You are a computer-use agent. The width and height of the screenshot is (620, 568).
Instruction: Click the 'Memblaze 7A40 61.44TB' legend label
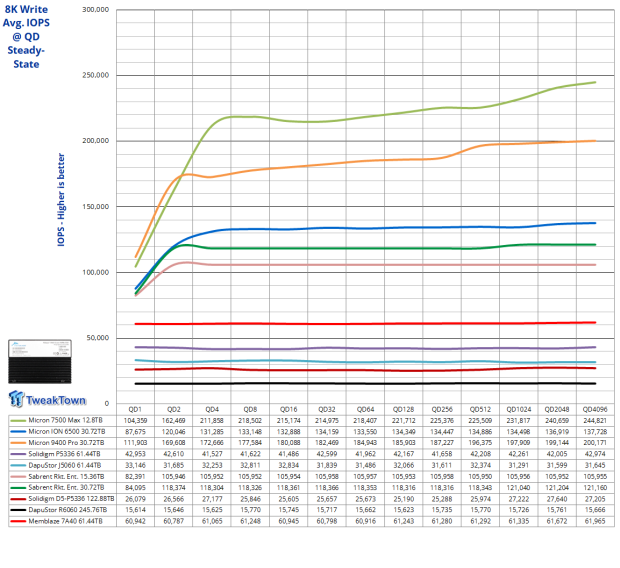pyautogui.click(x=65, y=521)
